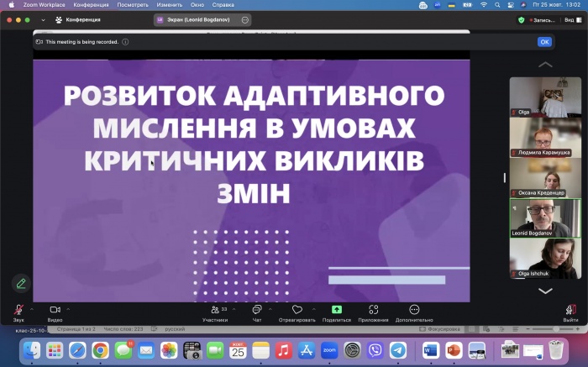Image resolution: width=588 pixels, height=367 pixels.
Task: Click the green Поделиться share screen icon
Action: [337, 310]
